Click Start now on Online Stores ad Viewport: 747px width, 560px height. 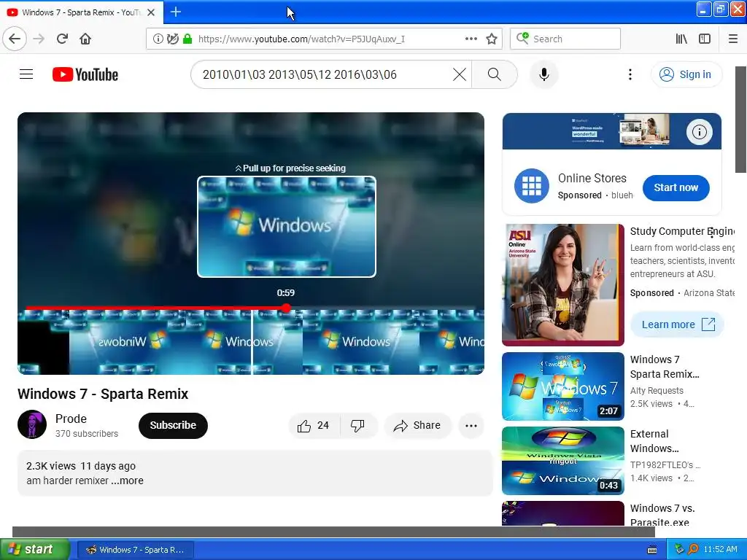click(x=676, y=187)
